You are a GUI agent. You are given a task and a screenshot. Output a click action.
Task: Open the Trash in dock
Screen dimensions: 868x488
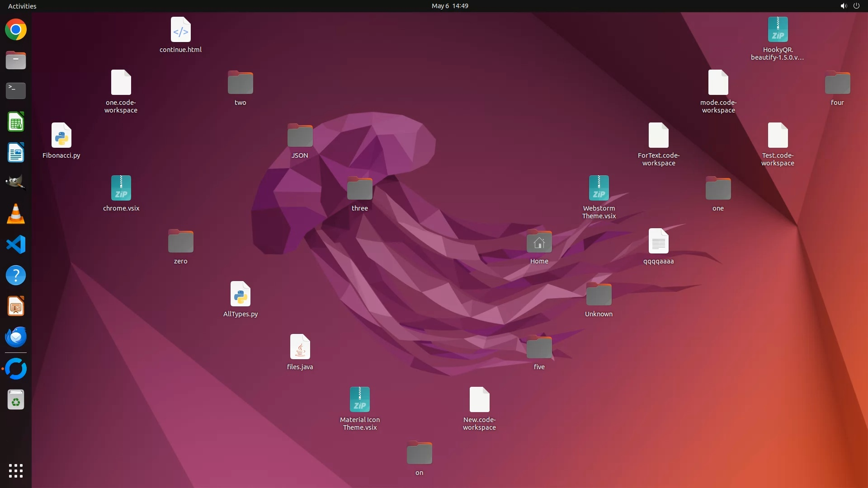coord(16,400)
